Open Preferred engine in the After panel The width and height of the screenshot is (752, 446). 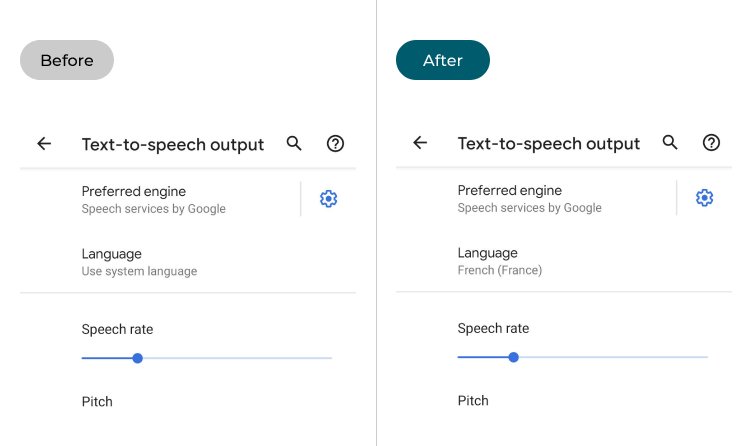coord(529,198)
